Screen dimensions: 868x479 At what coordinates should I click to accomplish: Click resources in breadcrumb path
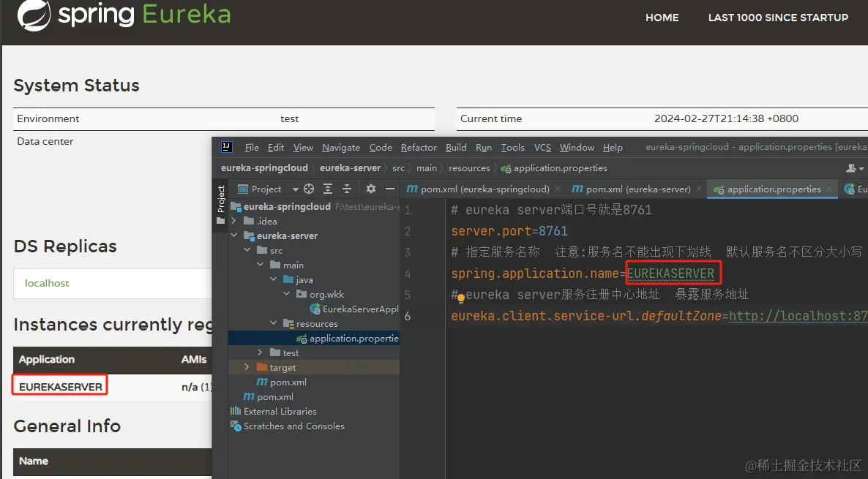coord(469,168)
